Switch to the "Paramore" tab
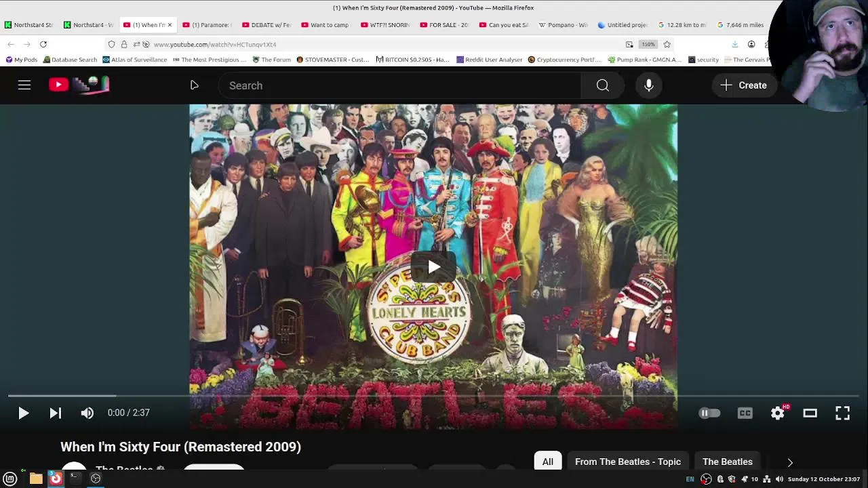This screenshot has width=868, height=488. [207, 25]
